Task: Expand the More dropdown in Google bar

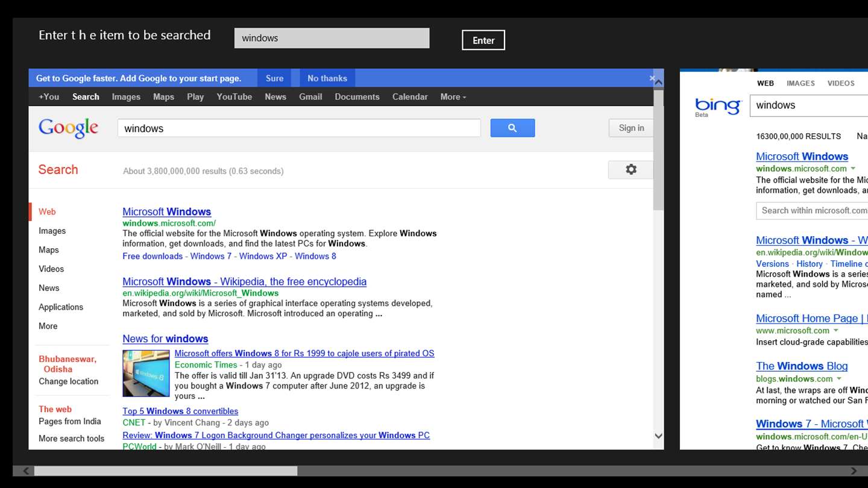Action: pyautogui.click(x=453, y=97)
